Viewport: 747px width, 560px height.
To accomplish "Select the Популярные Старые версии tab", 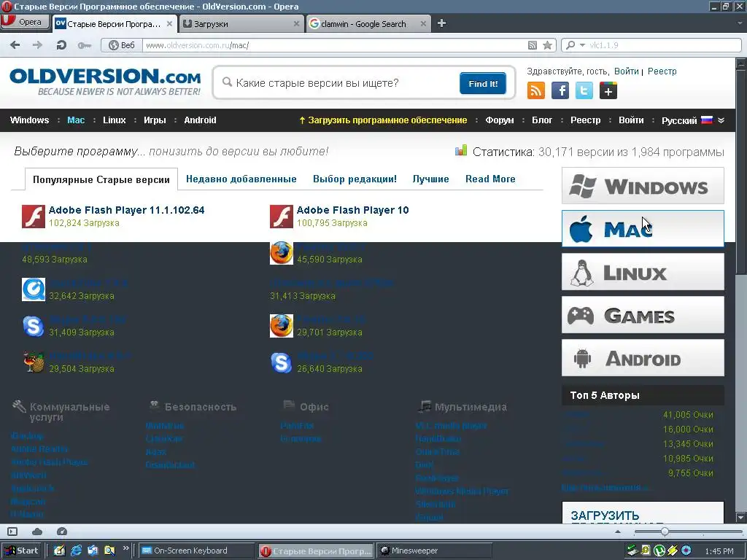I will [101, 179].
